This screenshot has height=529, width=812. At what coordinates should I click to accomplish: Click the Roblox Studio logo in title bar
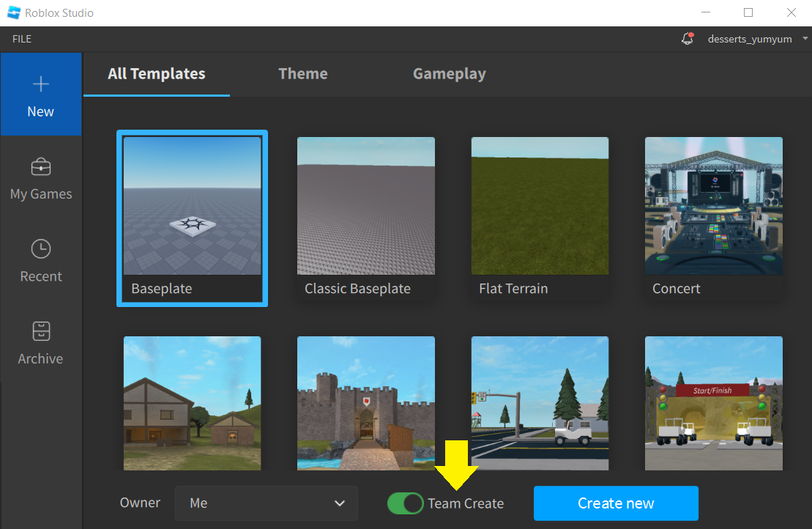tap(13, 13)
